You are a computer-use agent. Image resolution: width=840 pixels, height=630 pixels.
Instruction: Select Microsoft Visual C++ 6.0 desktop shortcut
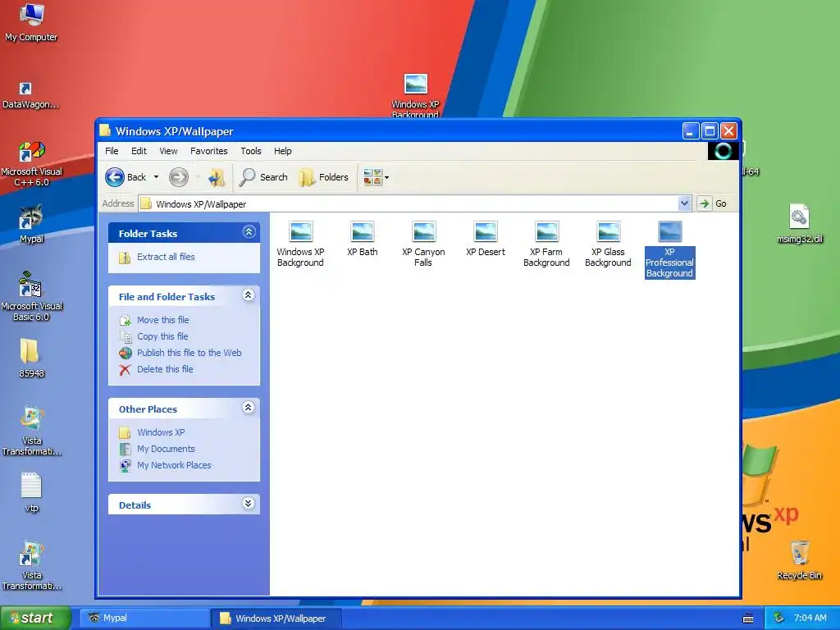click(32, 164)
